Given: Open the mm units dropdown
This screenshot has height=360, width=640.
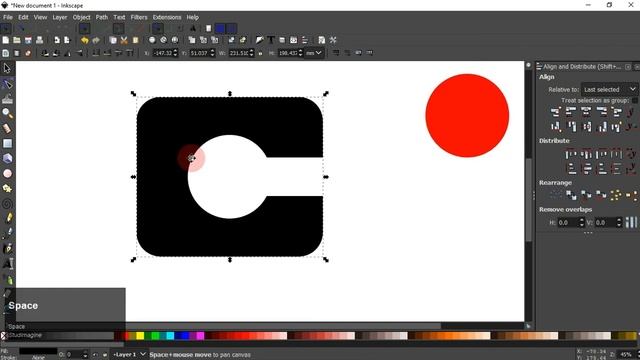Looking at the screenshot, I should point(314,53).
